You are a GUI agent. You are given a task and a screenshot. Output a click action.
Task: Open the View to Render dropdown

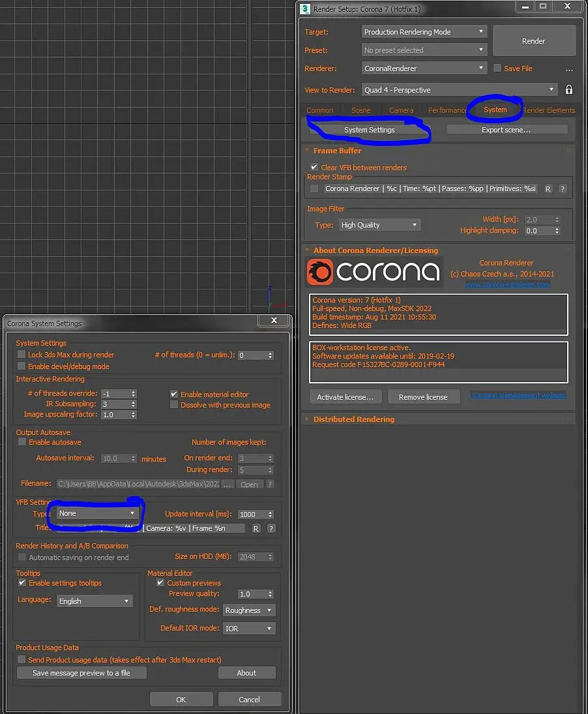460,90
